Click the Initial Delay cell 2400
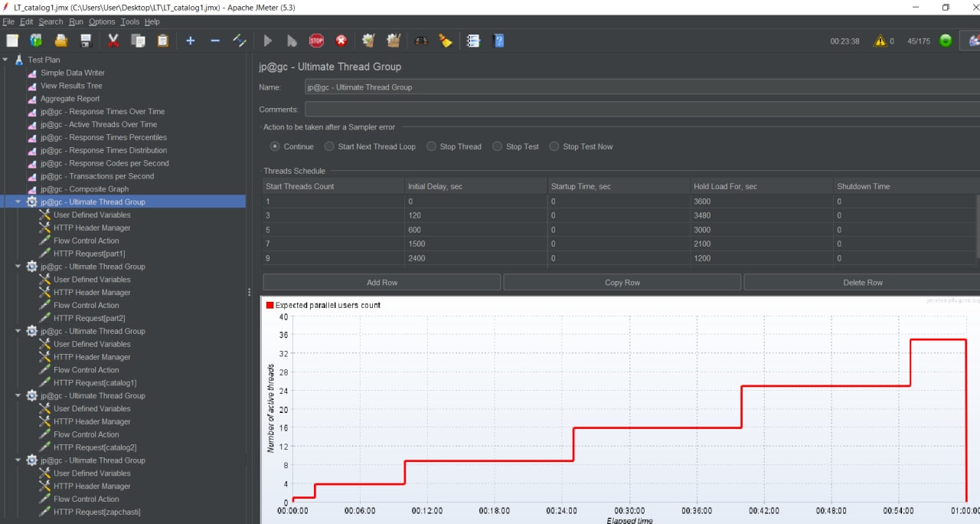 pyautogui.click(x=476, y=258)
